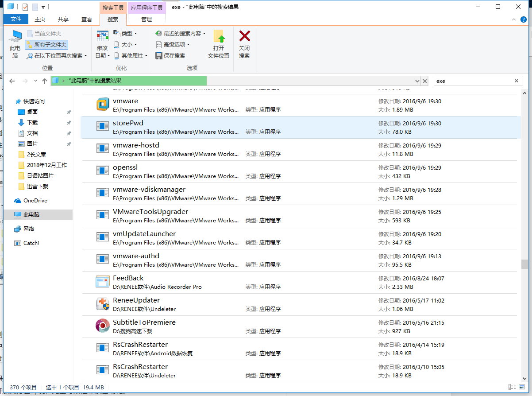Click the vmware application icon
Image resolution: width=532 pixels, height=396 pixels.
coord(103,105)
